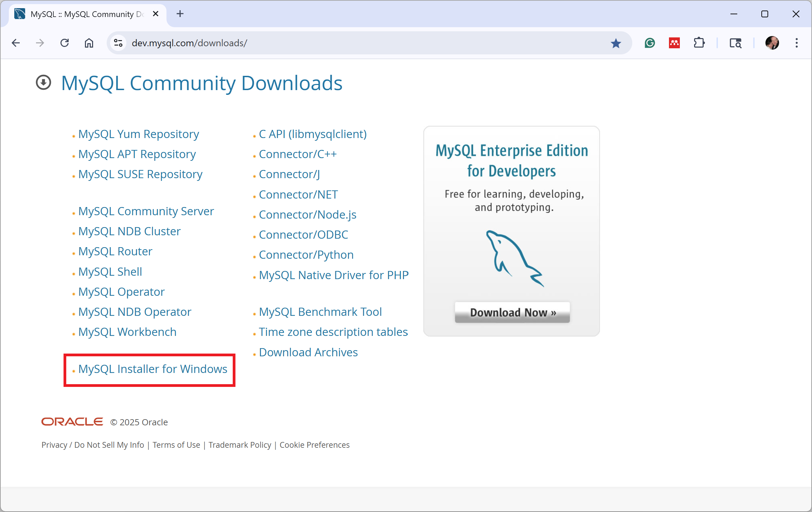Open MySQL Native Driver for PHP link
The image size is (812, 512).
(334, 275)
